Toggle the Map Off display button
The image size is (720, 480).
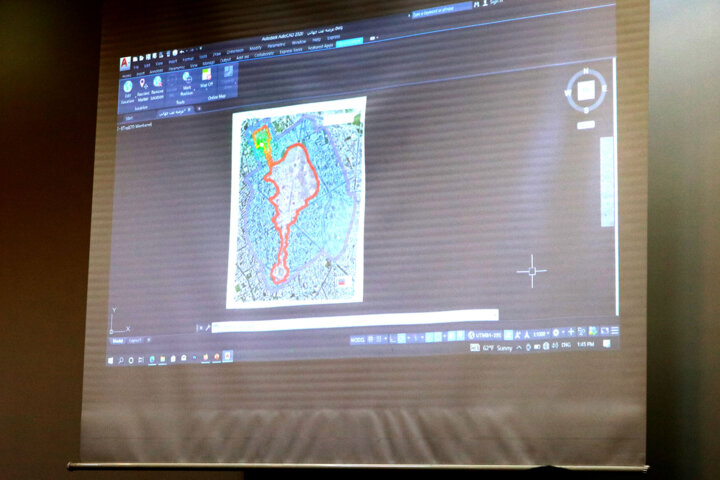(x=207, y=77)
